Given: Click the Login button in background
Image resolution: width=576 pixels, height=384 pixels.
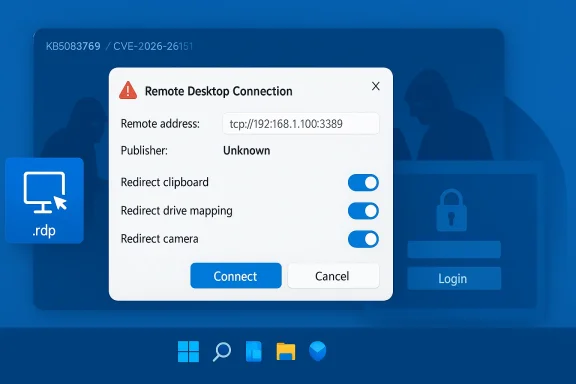Looking at the screenshot, I should pyautogui.click(x=454, y=279).
